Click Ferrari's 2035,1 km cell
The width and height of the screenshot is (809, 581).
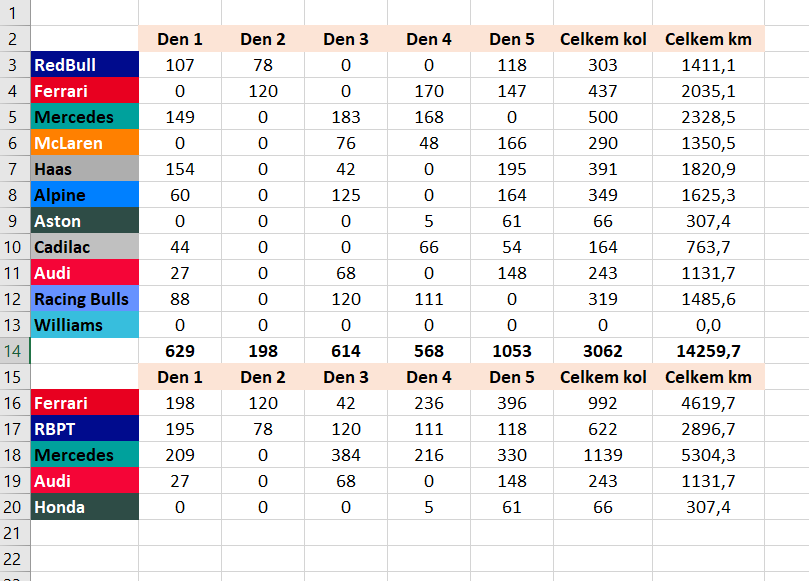[708, 91]
